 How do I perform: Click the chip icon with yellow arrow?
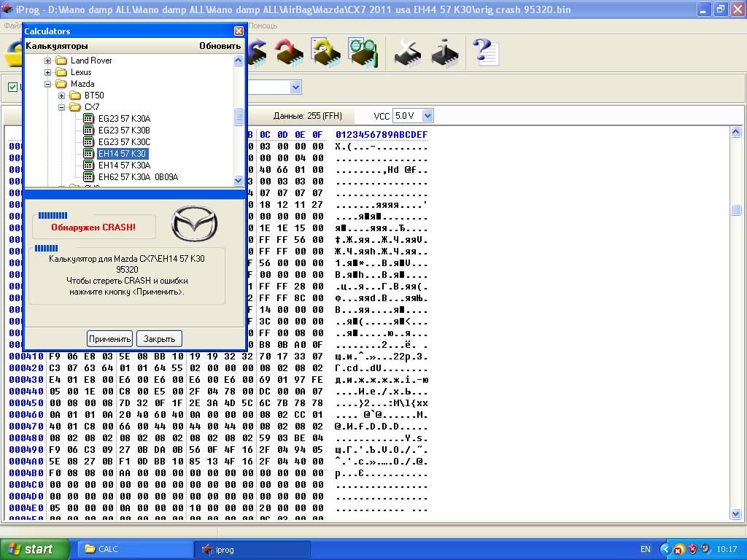click(325, 53)
